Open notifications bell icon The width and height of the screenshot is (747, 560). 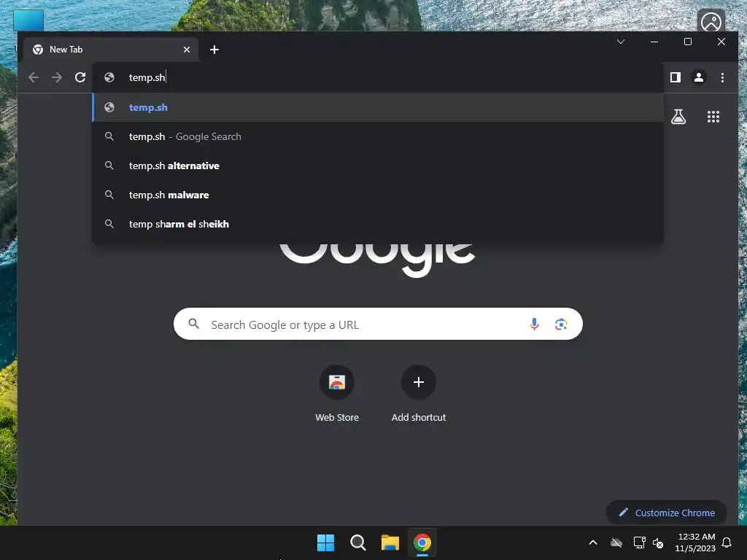pyautogui.click(x=727, y=542)
